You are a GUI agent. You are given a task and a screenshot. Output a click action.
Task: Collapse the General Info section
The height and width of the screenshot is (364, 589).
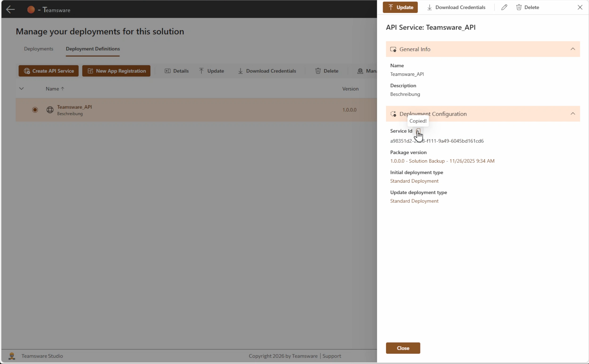[573, 49]
